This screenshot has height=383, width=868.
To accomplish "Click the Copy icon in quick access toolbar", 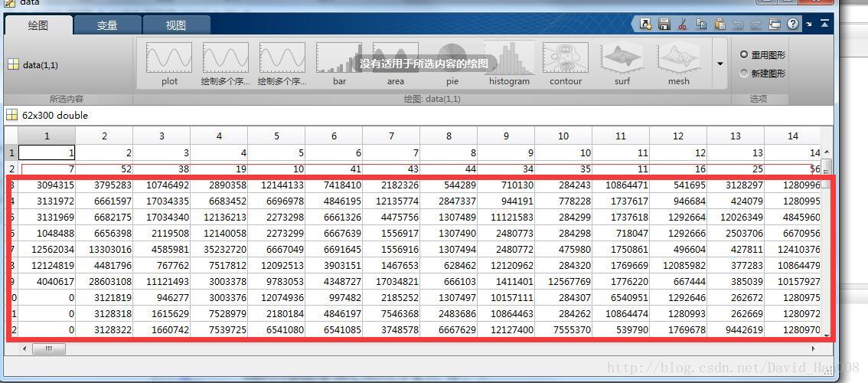I will [701, 24].
